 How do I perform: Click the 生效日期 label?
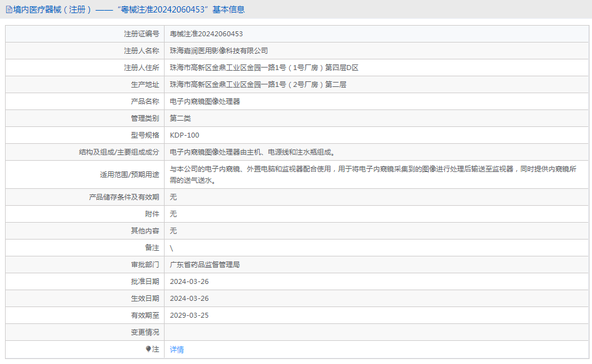coord(145,298)
